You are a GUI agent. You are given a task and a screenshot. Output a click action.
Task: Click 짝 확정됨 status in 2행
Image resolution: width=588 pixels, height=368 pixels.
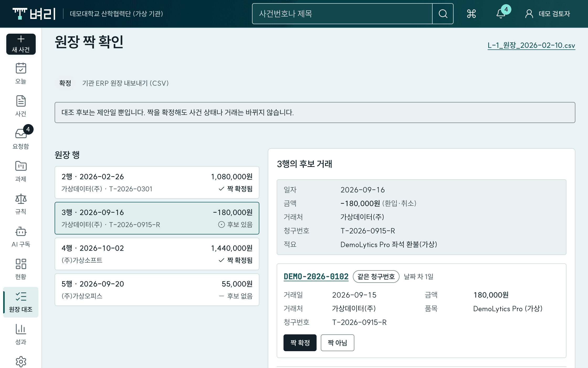235,189
